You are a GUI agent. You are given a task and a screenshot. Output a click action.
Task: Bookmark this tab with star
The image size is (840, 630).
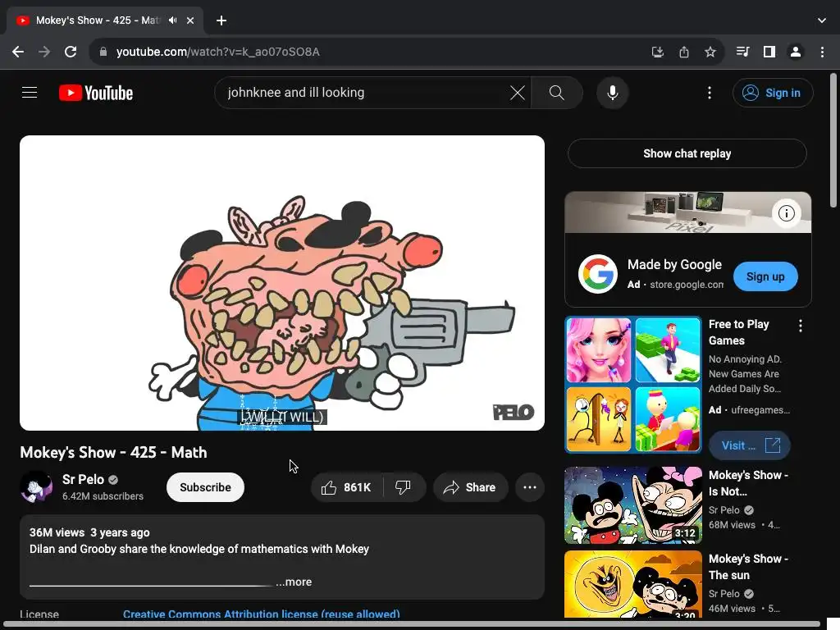point(710,52)
